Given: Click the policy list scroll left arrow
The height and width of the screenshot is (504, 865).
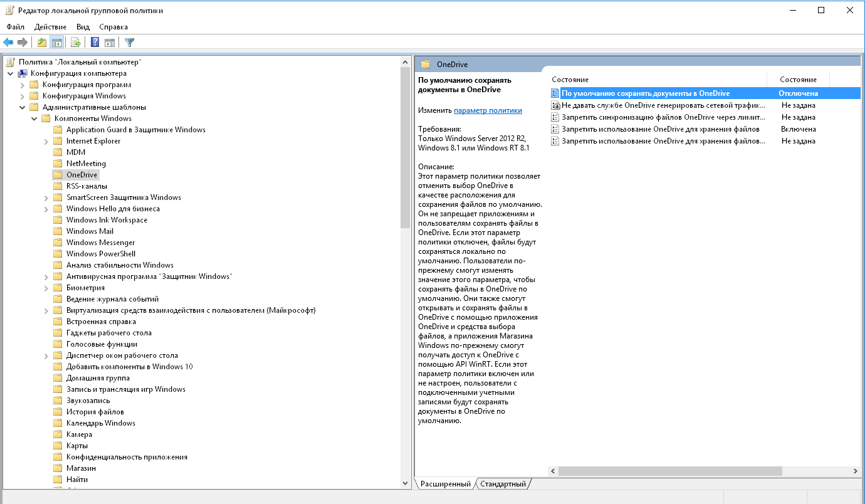Looking at the screenshot, I should 553,471.
